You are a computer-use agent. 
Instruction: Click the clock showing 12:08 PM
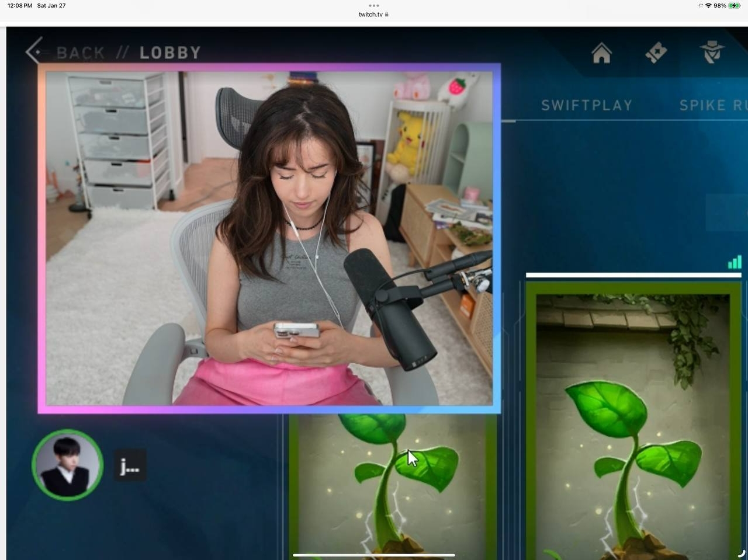pyautogui.click(x=20, y=5)
